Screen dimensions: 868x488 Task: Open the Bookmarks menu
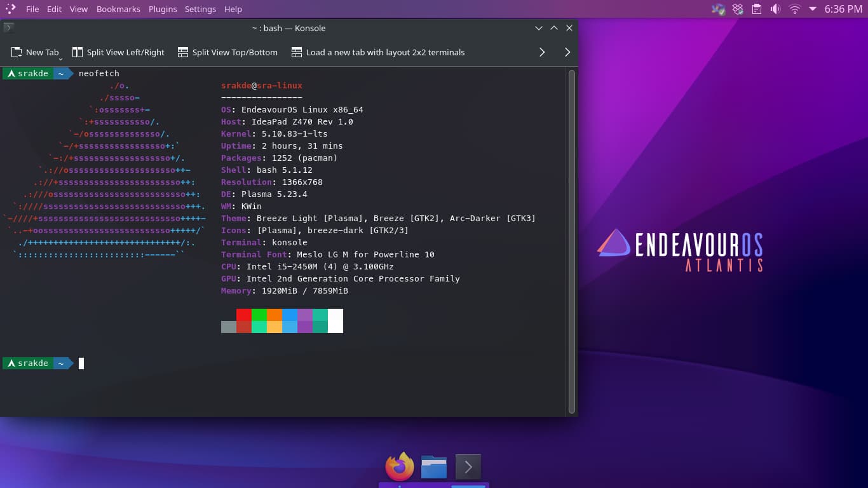point(118,9)
